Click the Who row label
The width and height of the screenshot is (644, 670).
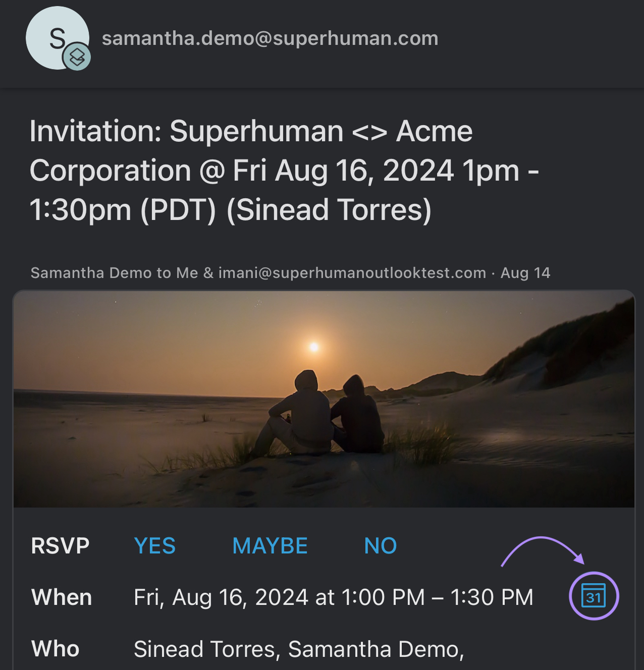(x=56, y=649)
